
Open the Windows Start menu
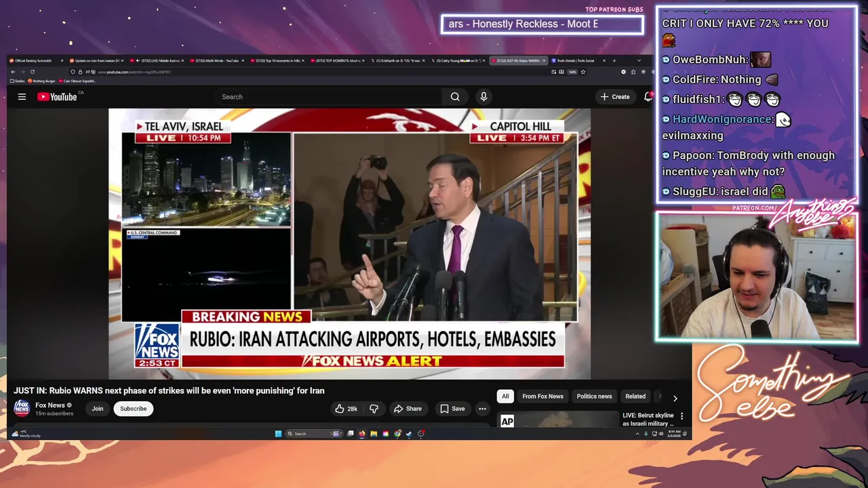[x=278, y=434]
